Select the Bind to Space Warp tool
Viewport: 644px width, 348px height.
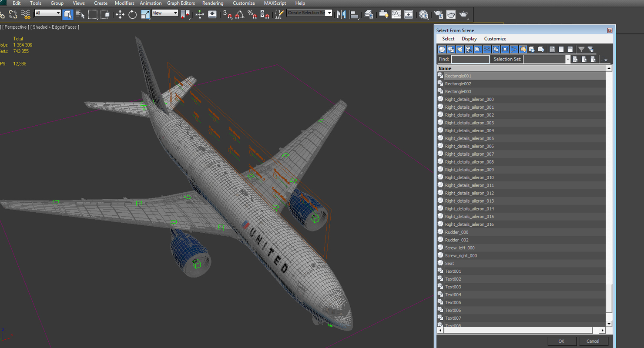coord(26,14)
